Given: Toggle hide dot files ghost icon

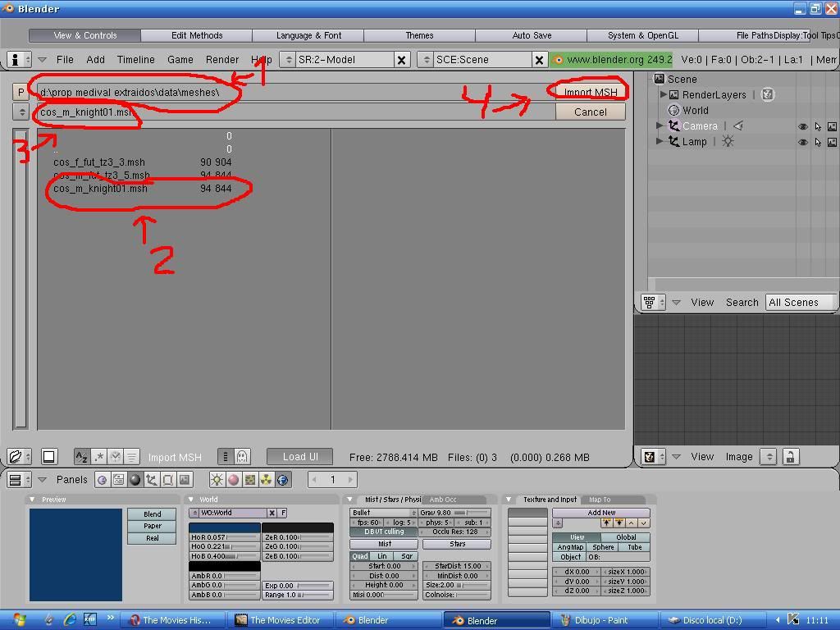Looking at the screenshot, I should pos(242,457).
